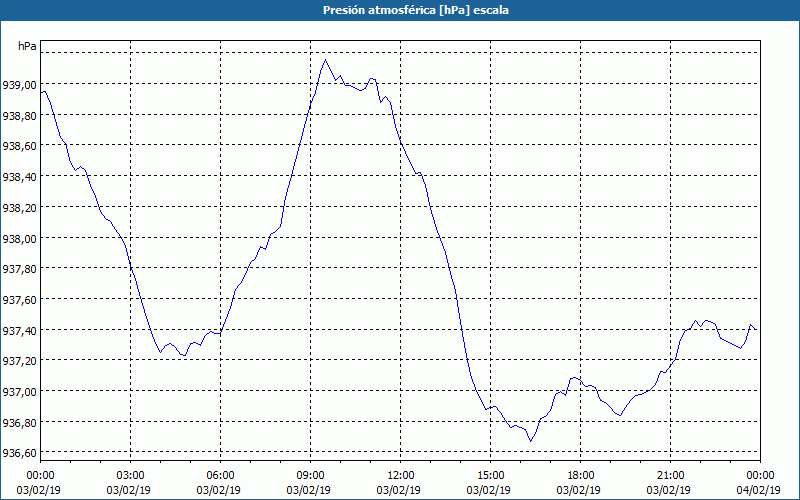Click the 936,60 y-axis value
The image size is (800, 500).
pyautogui.click(x=19, y=453)
